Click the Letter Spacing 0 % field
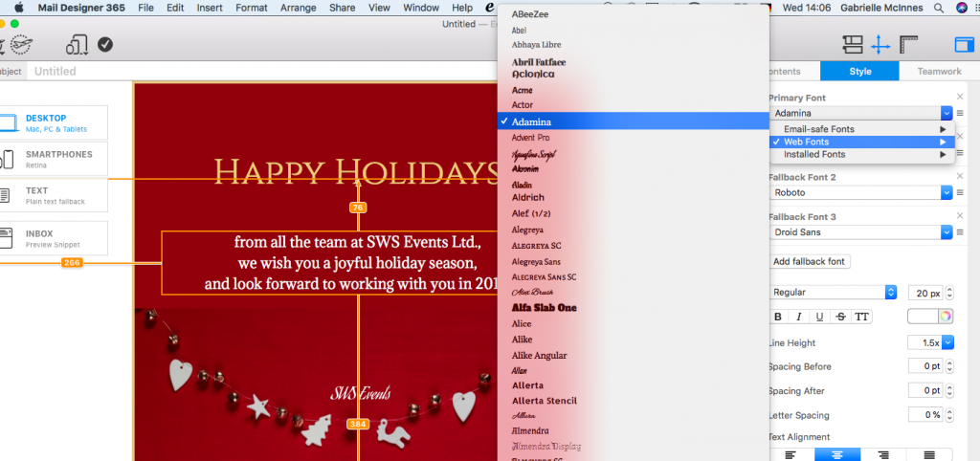 point(925,415)
